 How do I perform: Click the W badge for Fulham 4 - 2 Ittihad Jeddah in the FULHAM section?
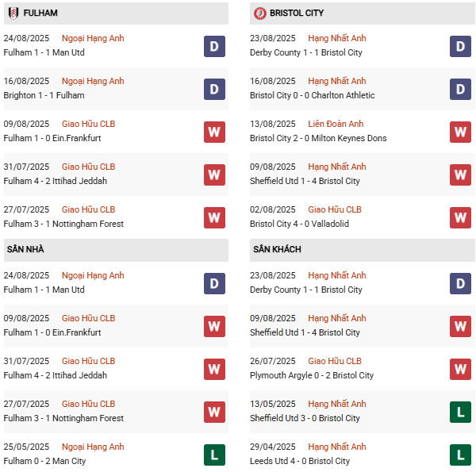click(x=214, y=175)
